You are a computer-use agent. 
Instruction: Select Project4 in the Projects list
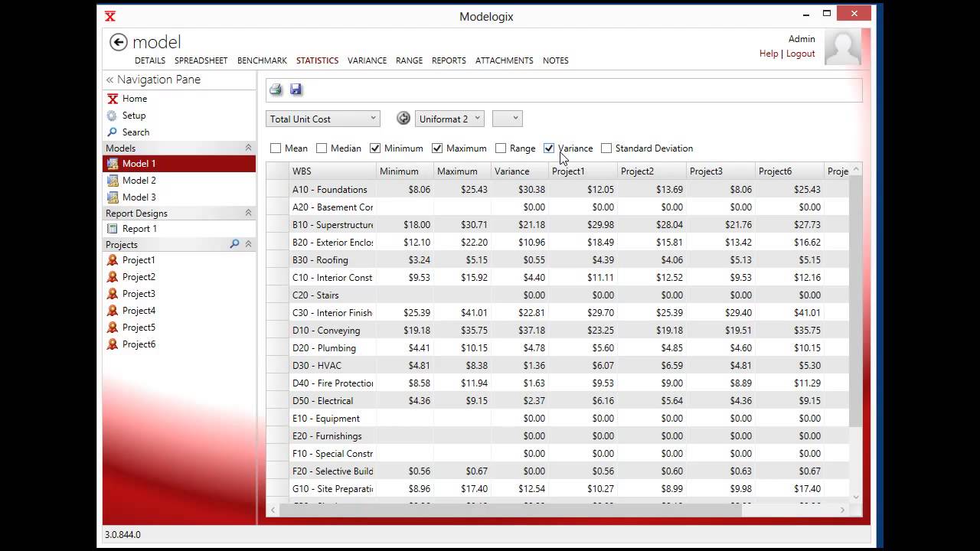click(x=139, y=310)
